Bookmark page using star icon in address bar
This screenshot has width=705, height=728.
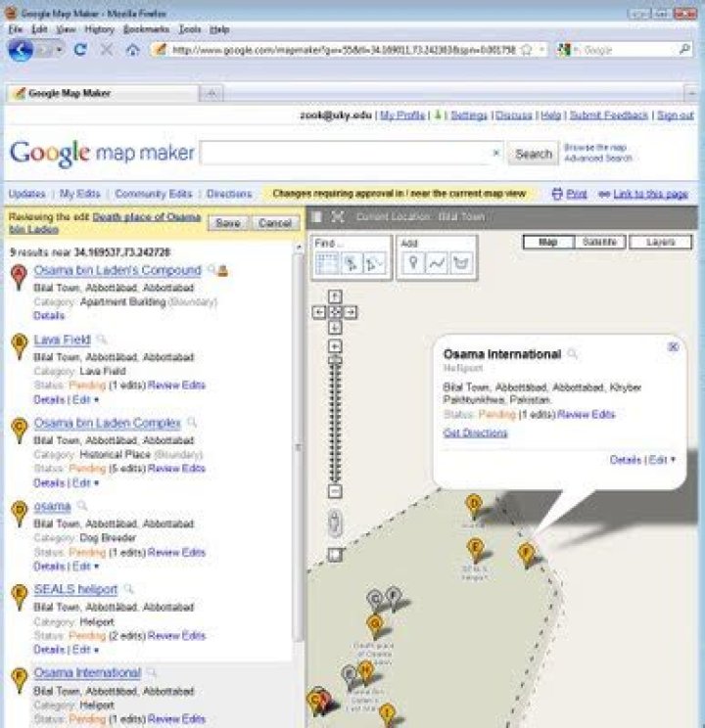(x=526, y=50)
